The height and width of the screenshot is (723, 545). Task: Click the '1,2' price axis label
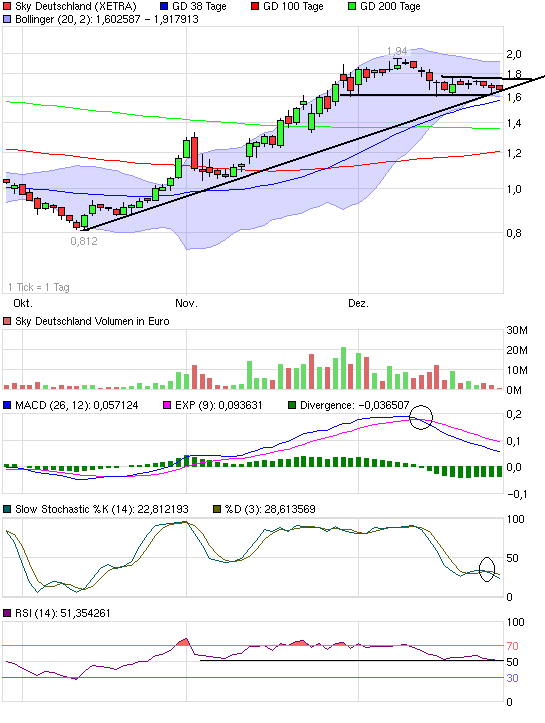(514, 153)
